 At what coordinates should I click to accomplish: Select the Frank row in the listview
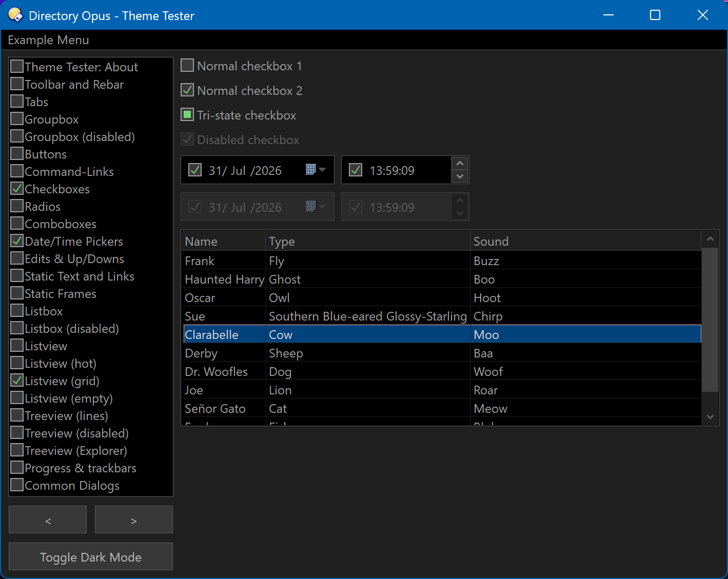click(x=441, y=261)
